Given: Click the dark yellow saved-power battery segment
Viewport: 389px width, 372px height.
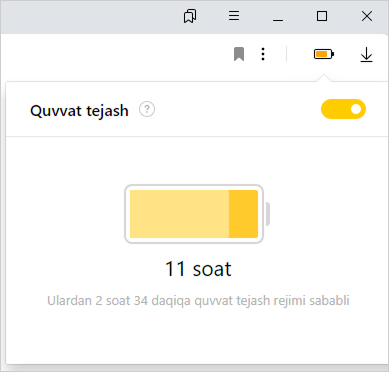Looking at the screenshot, I should (x=243, y=214).
